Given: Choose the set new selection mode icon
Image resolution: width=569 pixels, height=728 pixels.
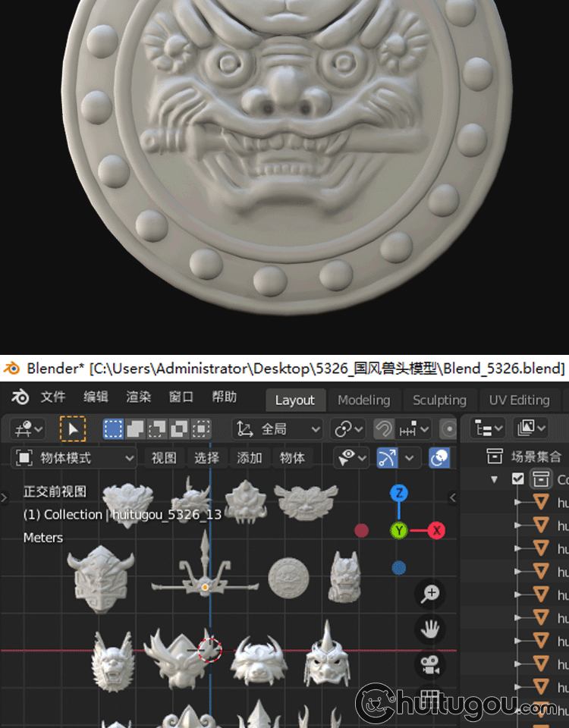Looking at the screenshot, I should point(113,429).
